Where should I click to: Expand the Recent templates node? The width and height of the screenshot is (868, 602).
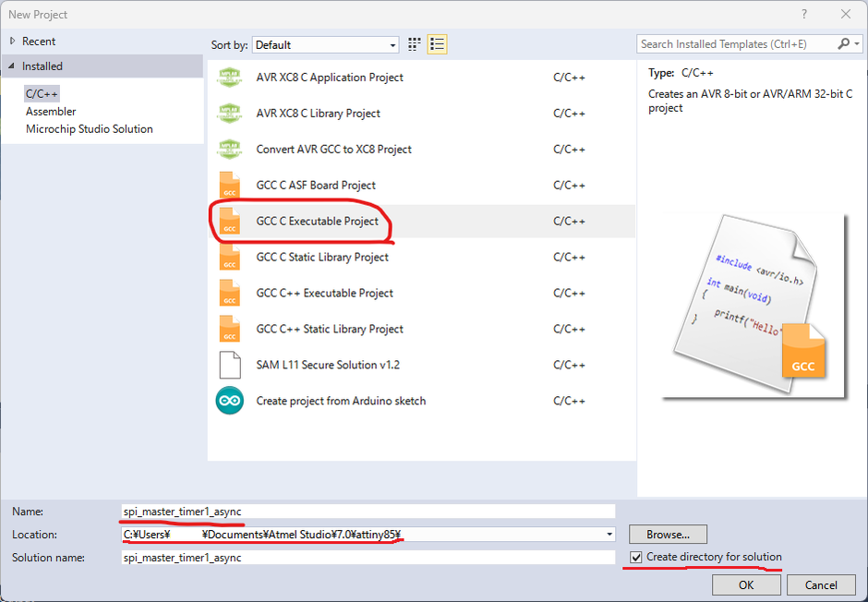[11, 42]
